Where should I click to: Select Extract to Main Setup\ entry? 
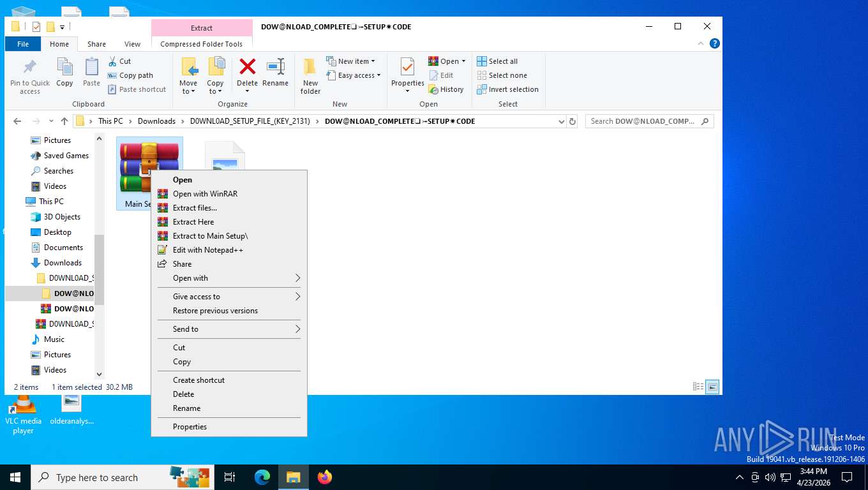click(x=229, y=236)
